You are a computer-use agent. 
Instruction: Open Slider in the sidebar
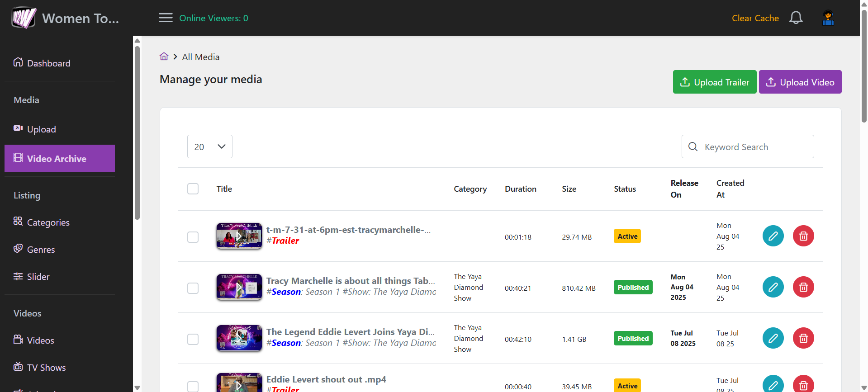[60, 276]
